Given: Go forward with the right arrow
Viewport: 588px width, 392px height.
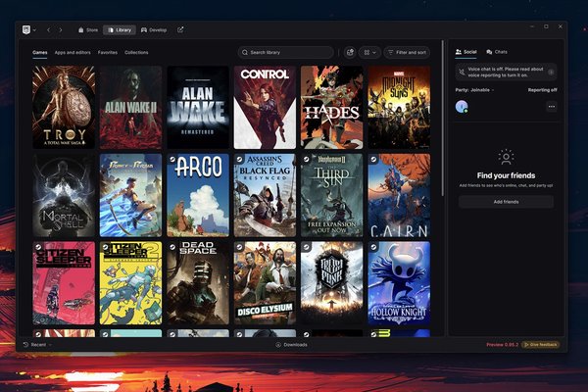Looking at the screenshot, I should [x=61, y=30].
